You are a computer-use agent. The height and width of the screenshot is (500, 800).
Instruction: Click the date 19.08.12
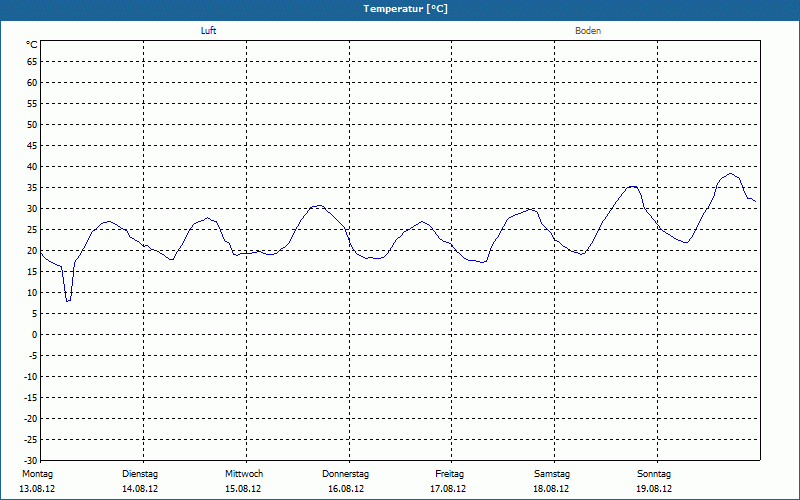[654, 489]
